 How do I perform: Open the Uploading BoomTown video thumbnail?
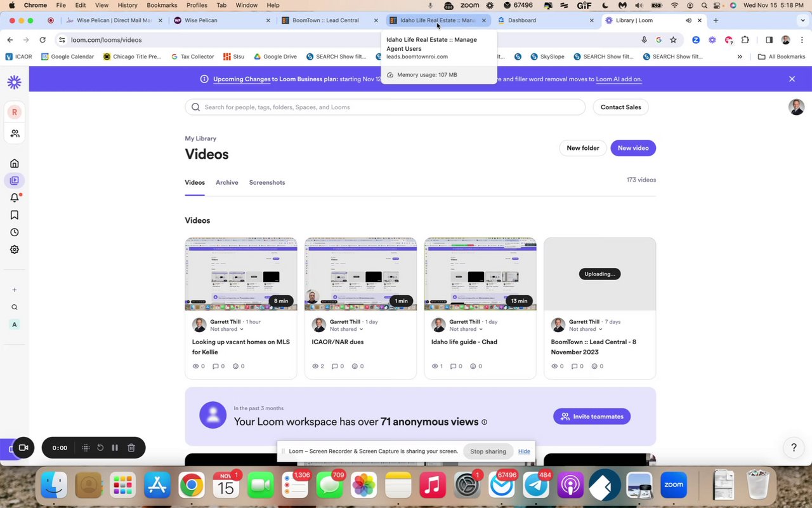pyautogui.click(x=599, y=274)
